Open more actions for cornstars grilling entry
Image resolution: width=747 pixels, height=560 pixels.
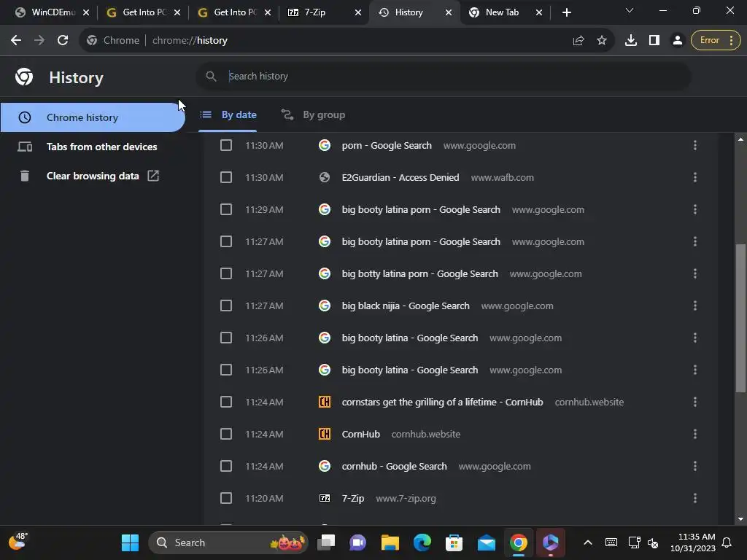(x=695, y=402)
